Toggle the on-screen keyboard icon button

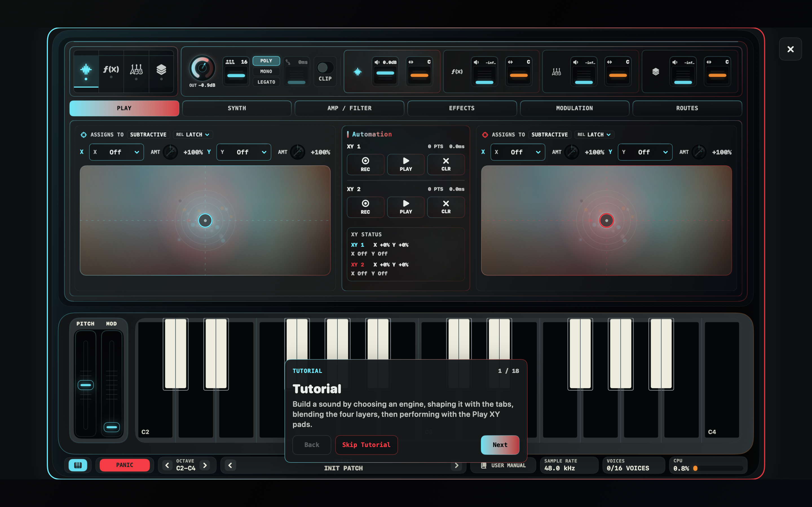point(78,465)
